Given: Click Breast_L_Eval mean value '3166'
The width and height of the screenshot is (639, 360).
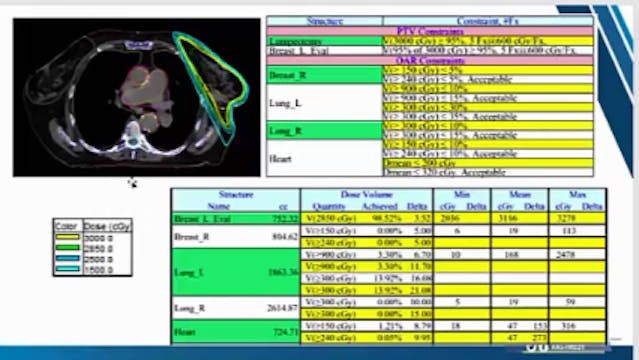Looking at the screenshot, I should tap(508, 219).
